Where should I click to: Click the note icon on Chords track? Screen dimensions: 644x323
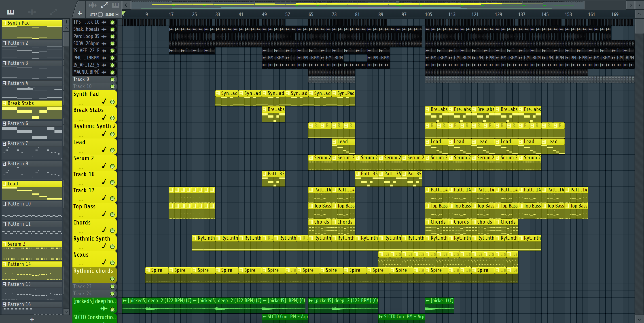tap(104, 230)
